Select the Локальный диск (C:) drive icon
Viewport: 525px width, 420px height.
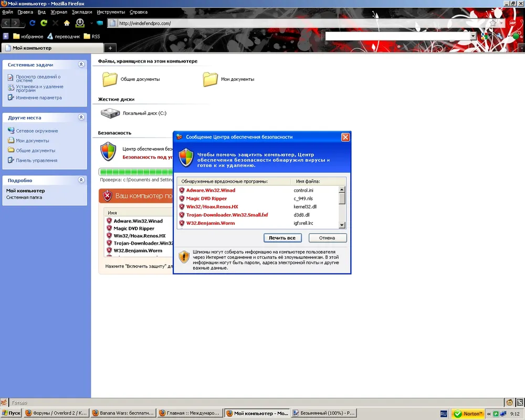(x=110, y=113)
